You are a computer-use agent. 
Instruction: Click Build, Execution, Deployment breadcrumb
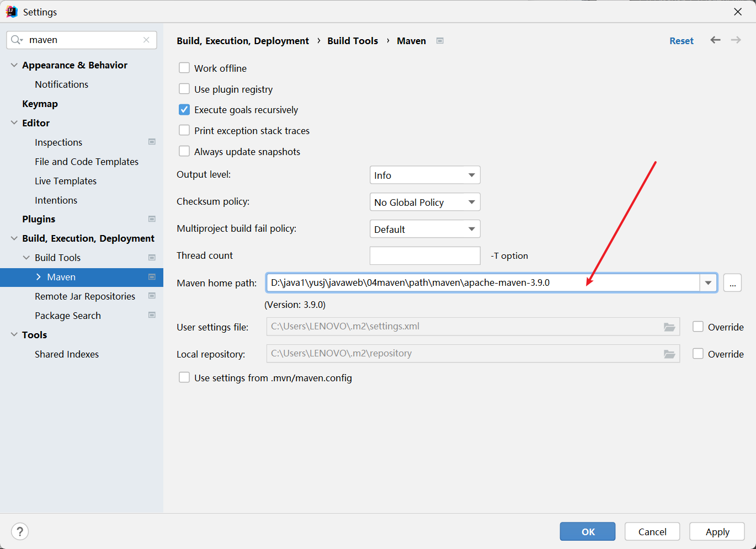243,41
